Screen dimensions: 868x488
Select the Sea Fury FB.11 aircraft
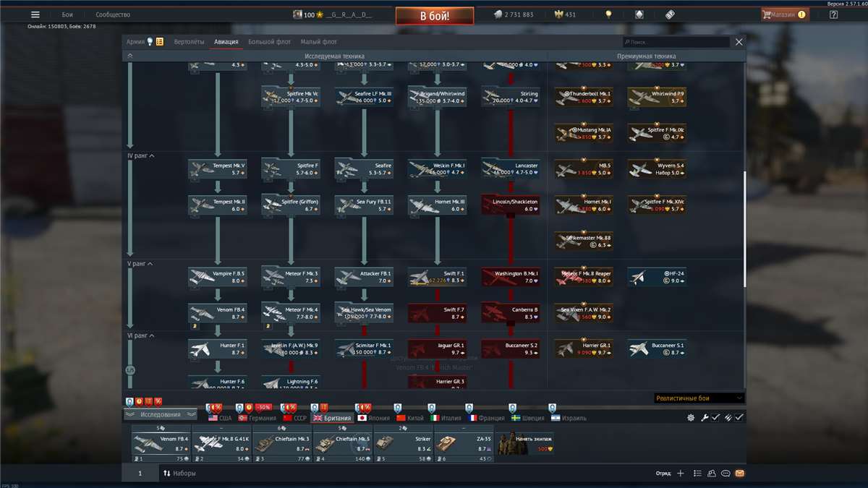[x=364, y=205]
